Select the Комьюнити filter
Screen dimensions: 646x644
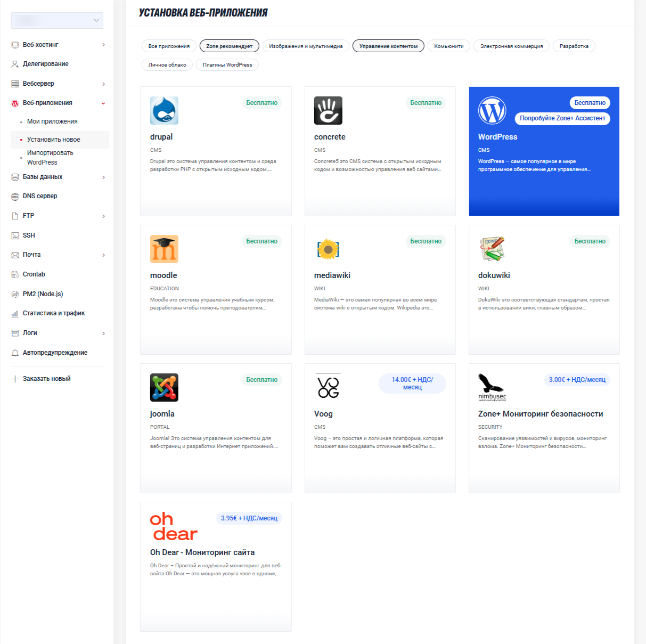[449, 46]
